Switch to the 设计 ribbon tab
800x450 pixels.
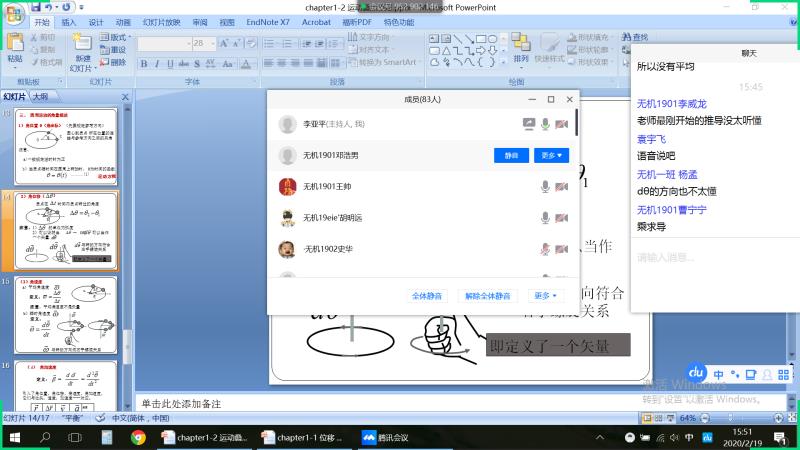[x=95, y=22]
